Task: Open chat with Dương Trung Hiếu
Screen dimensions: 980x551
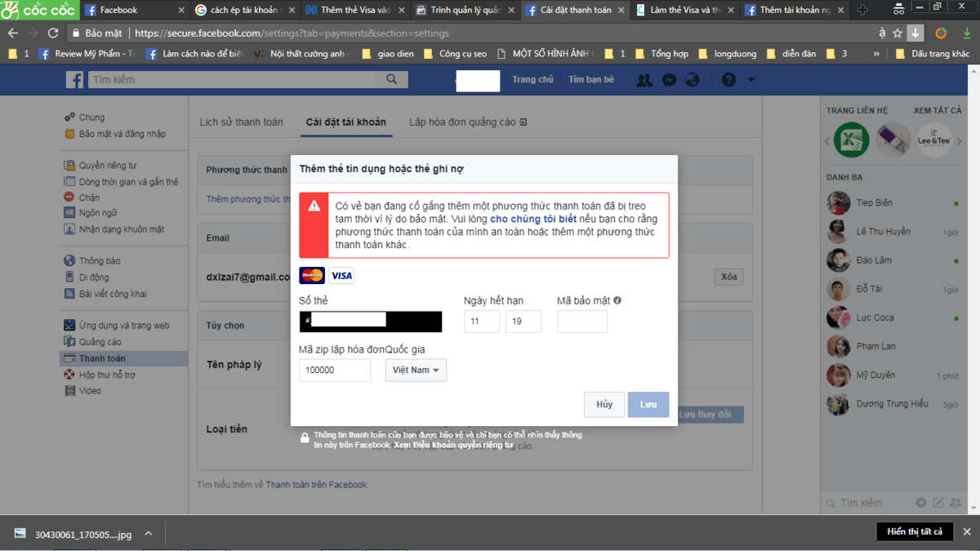Action: 893,404
